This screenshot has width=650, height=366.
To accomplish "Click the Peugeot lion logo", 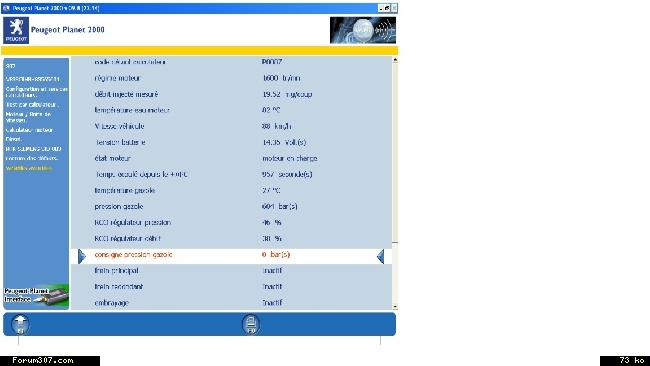I will click(16, 30).
